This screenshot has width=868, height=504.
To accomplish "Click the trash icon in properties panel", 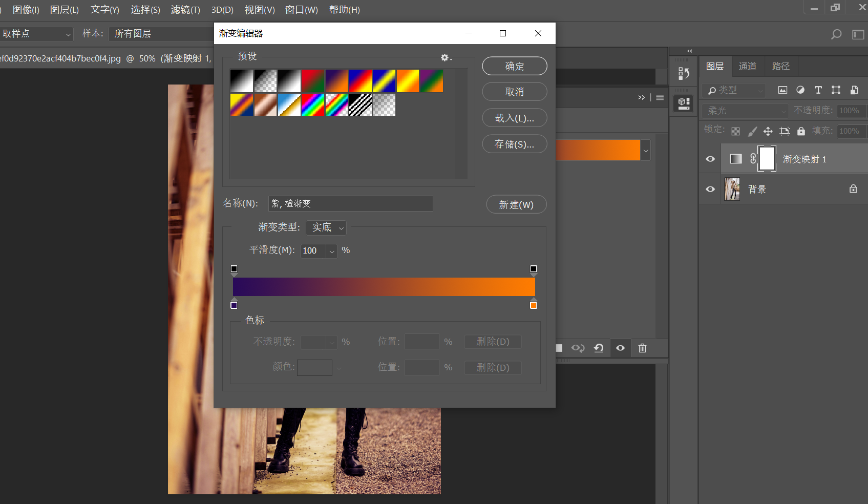I will pos(642,348).
